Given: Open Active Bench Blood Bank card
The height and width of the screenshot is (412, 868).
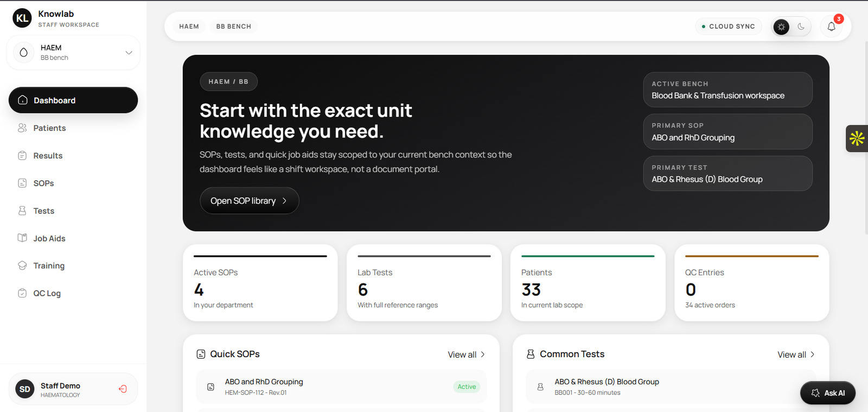Looking at the screenshot, I should coord(727,90).
